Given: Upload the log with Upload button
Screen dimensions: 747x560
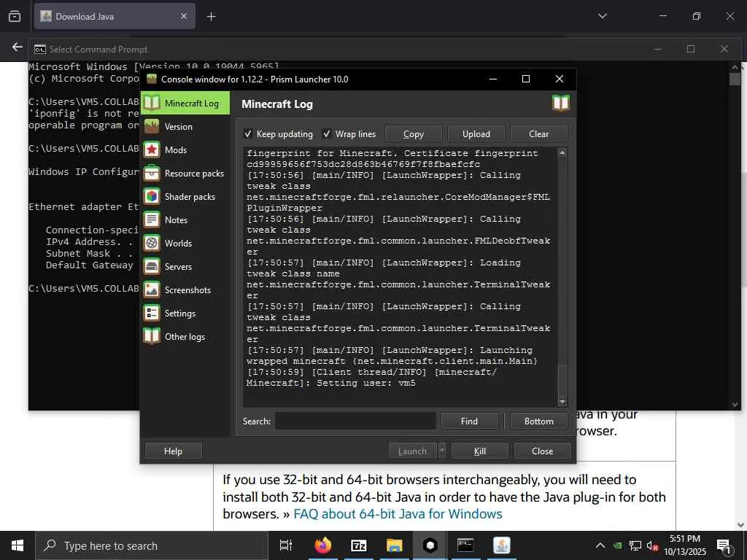Looking at the screenshot, I should 476,134.
